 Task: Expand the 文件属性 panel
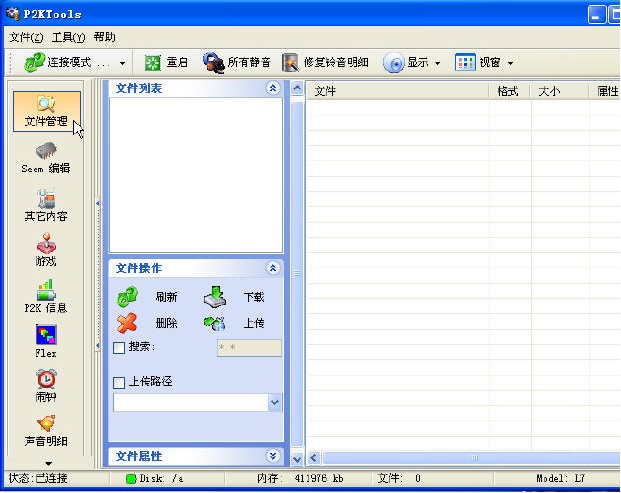pyautogui.click(x=272, y=456)
